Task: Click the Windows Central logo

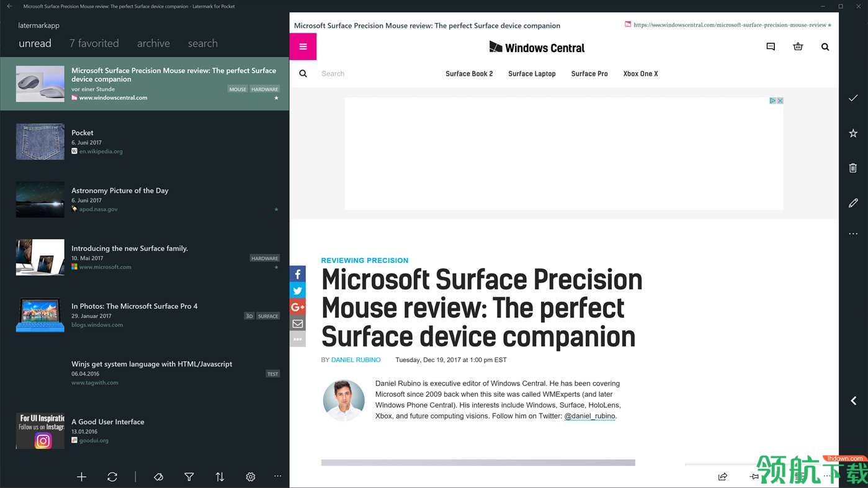Action: coord(537,47)
